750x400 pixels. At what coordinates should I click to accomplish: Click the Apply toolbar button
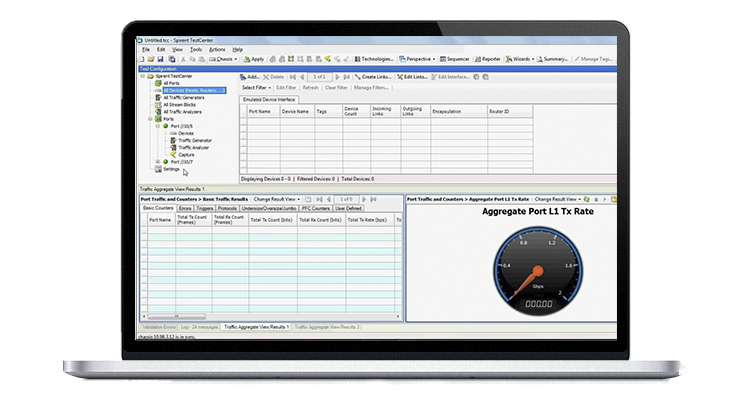point(254,59)
